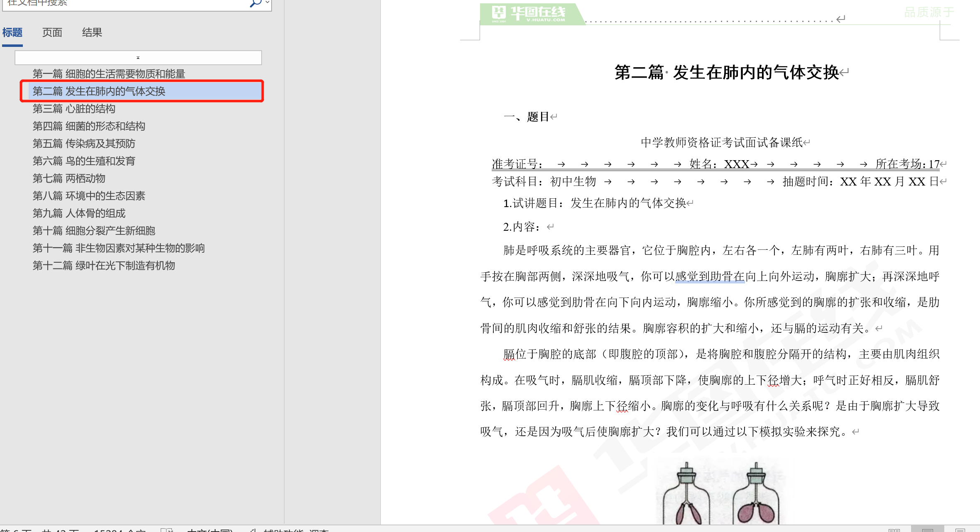Click the document title 第二篇 发生在肺内的气体交换

coord(727,73)
